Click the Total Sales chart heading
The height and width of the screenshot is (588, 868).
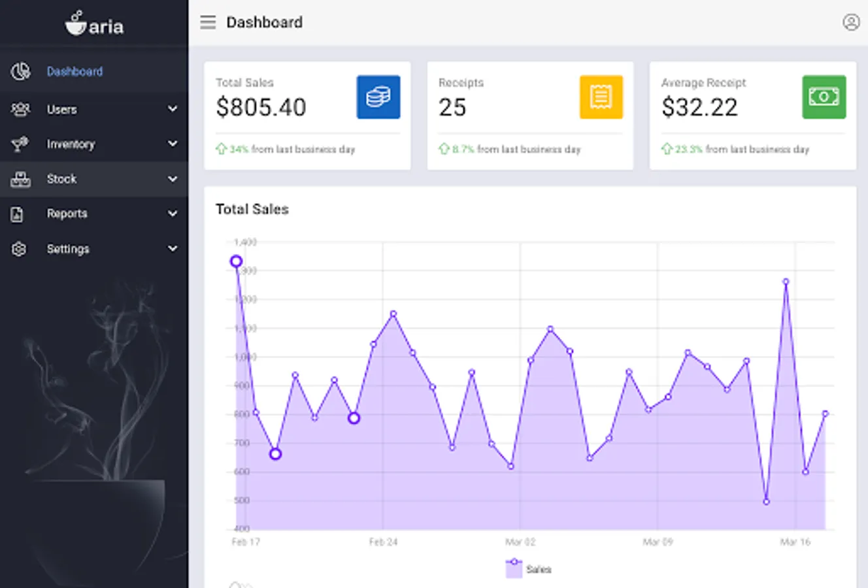(252, 209)
